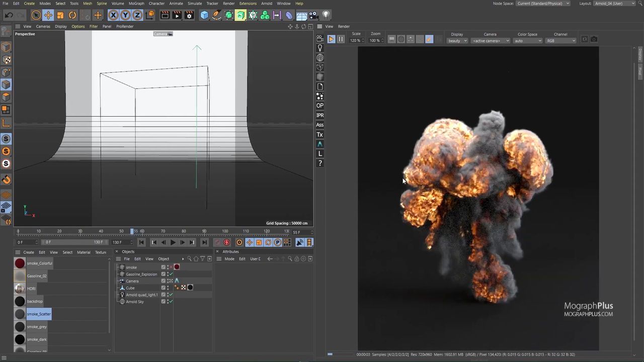Take a snapshot with the camera icon
The image size is (644, 362).
594,39
